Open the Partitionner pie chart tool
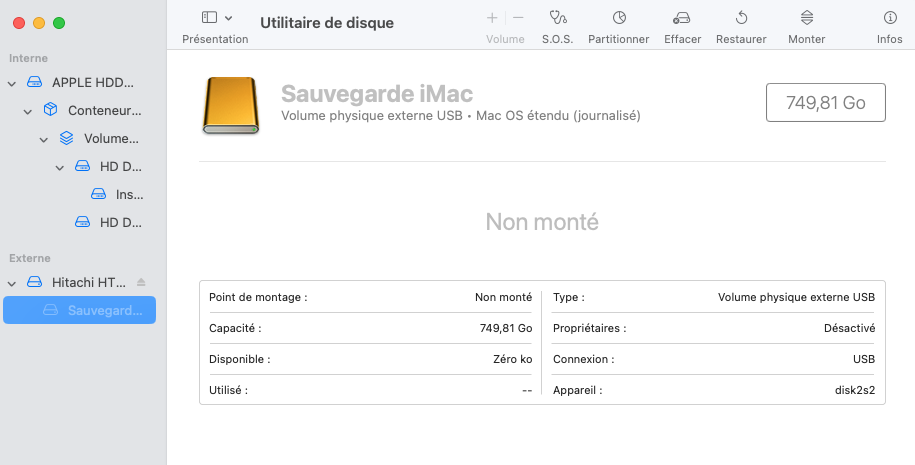 pos(619,18)
